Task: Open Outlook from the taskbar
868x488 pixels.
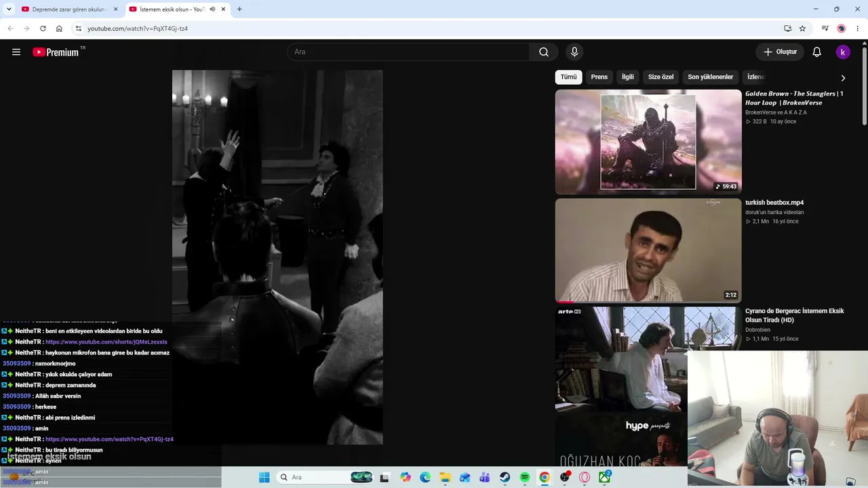Action: [465, 477]
